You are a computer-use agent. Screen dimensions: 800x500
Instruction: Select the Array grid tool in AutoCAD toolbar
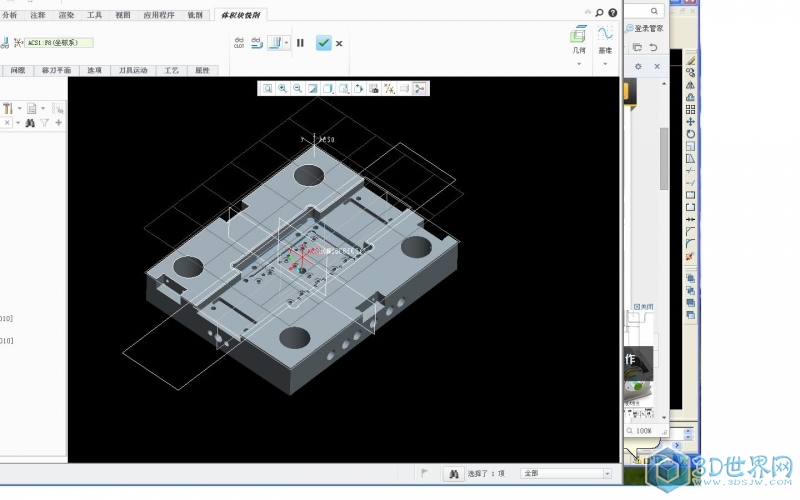pos(690,110)
